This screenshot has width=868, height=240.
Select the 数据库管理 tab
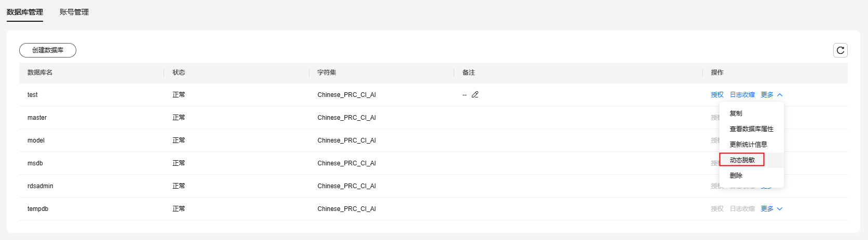click(25, 12)
